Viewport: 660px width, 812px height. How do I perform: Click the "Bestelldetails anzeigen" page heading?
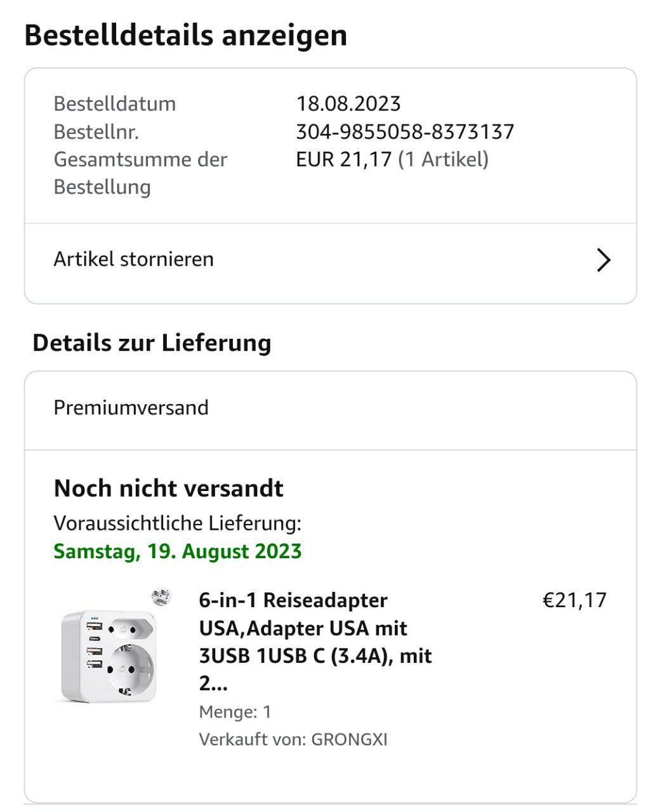click(185, 36)
